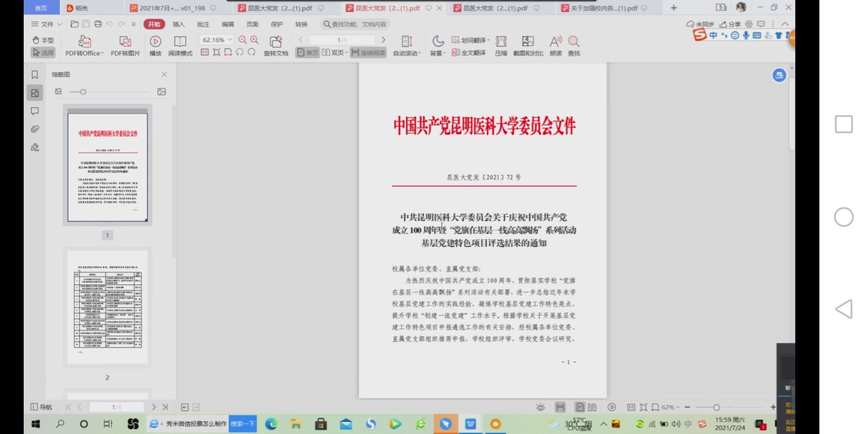Image resolution: width=868 pixels, height=434 pixels.
Task: Open the 批注 annotation ribbon tab
Action: click(203, 24)
